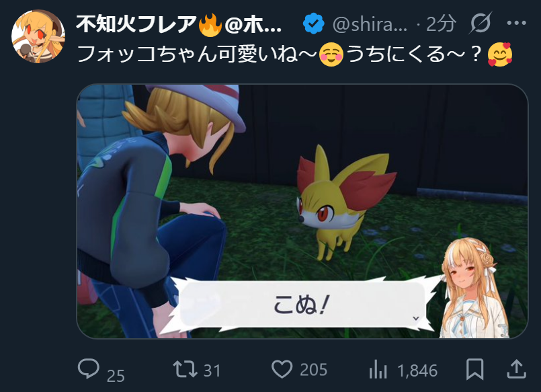This screenshot has width=541, height=392.
Task: Click the Grok slashed-circle icon
Action: [481, 23]
